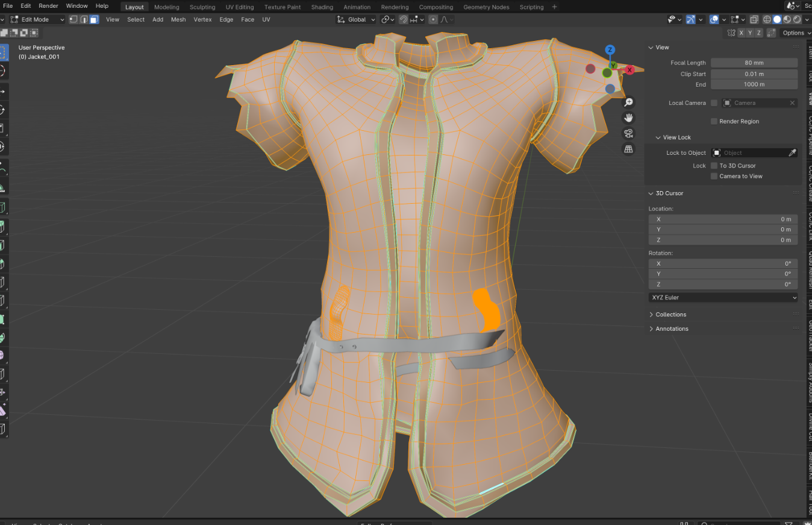Open the Options dropdown
The width and height of the screenshot is (812, 525).
[x=795, y=33]
